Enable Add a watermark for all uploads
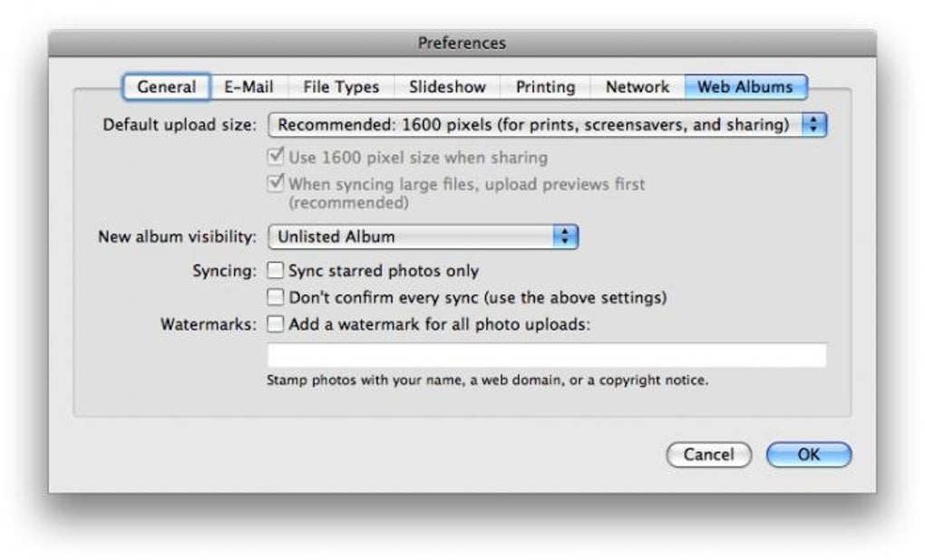Image resolution: width=925 pixels, height=560 pixels. (x=276, y=323)
